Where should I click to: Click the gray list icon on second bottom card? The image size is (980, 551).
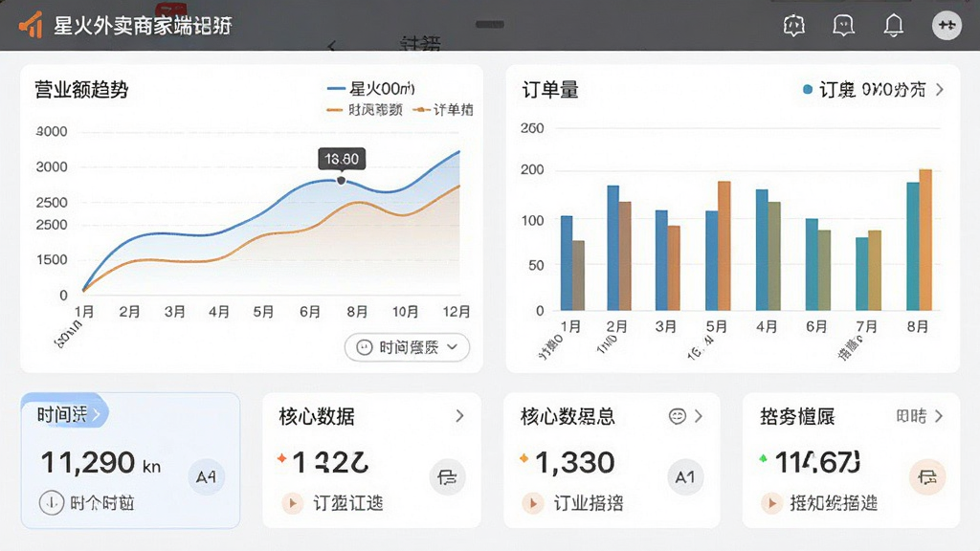(x=448, y=477)
